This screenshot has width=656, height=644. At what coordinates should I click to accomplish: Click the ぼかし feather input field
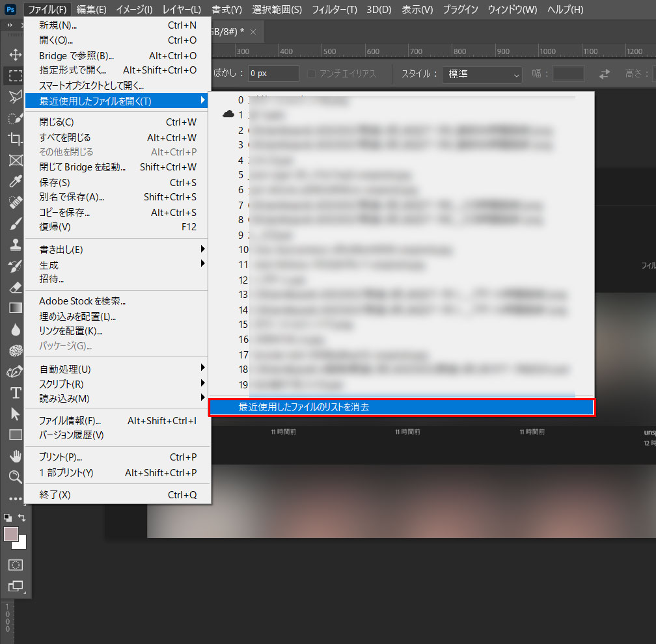point(273,74)
